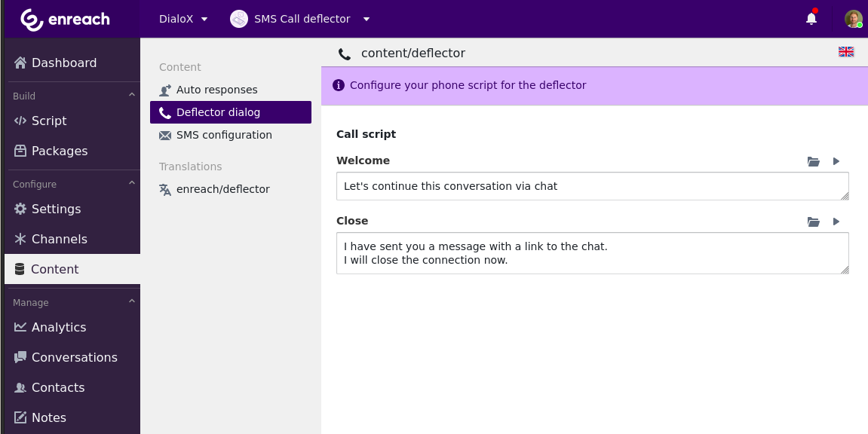Collapse the Manage section
The image size is (868, 434).
pos(131,302)
